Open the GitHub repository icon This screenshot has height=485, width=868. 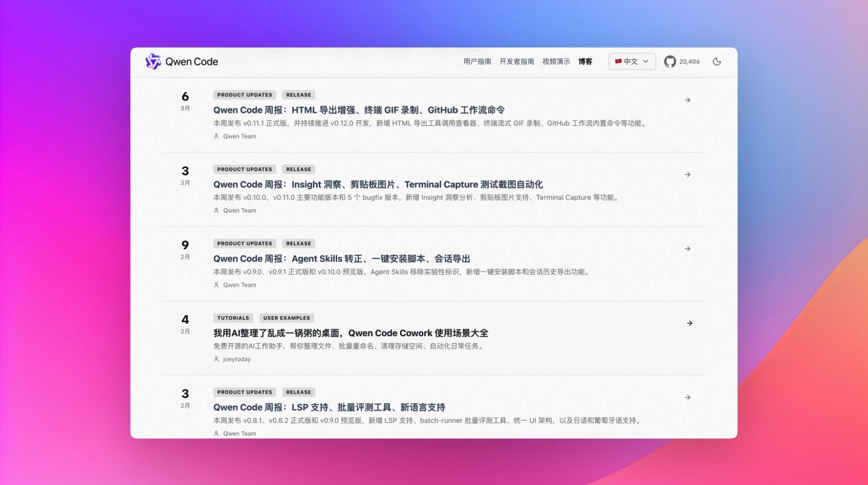point(670,61)
